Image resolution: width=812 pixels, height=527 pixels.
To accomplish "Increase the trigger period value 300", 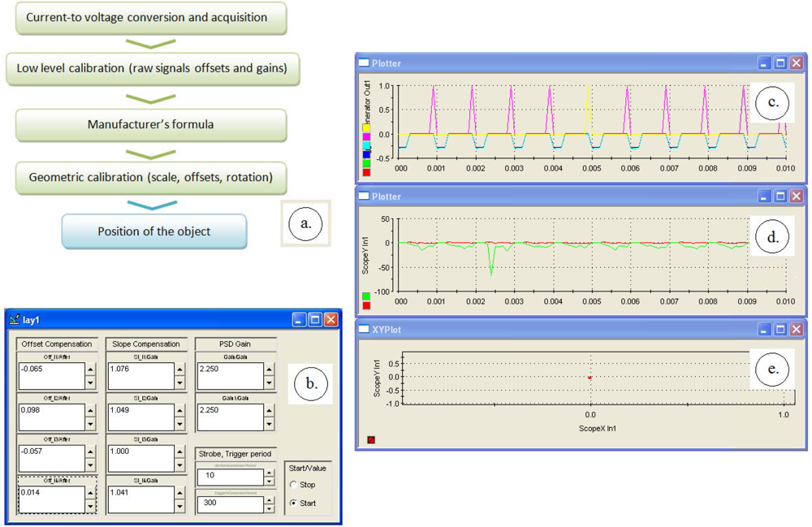I will [x=270, y=500].
